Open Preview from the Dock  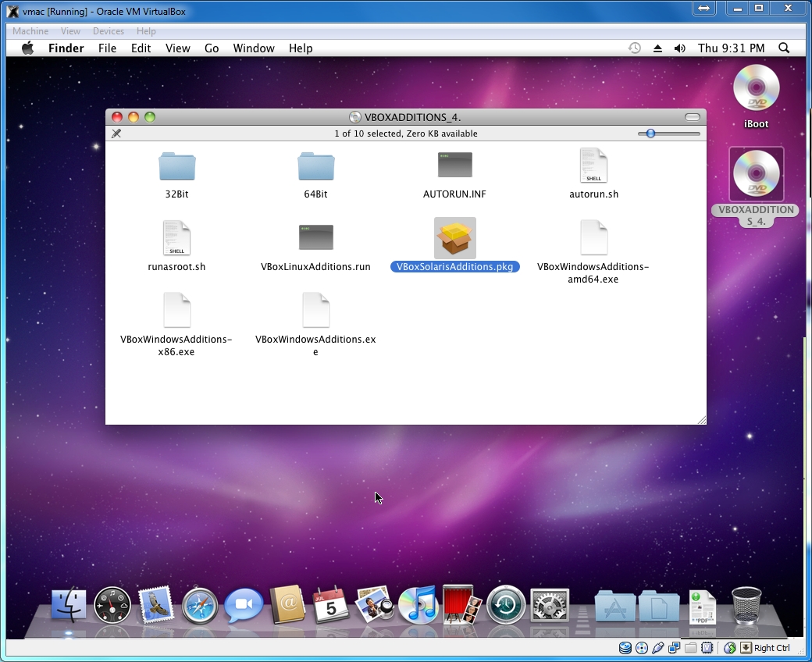point(374,604)
